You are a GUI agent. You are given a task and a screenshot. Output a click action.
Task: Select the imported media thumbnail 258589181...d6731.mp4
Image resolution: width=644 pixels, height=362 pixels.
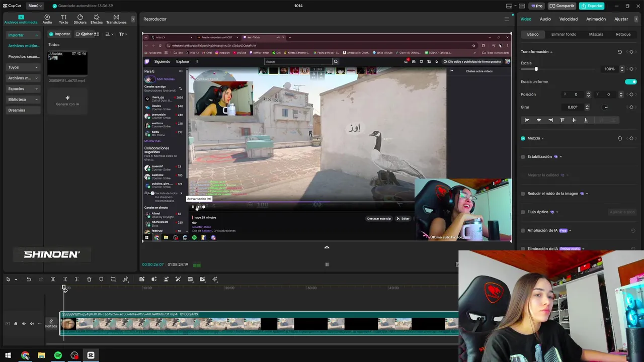click(x=67, y=63)
